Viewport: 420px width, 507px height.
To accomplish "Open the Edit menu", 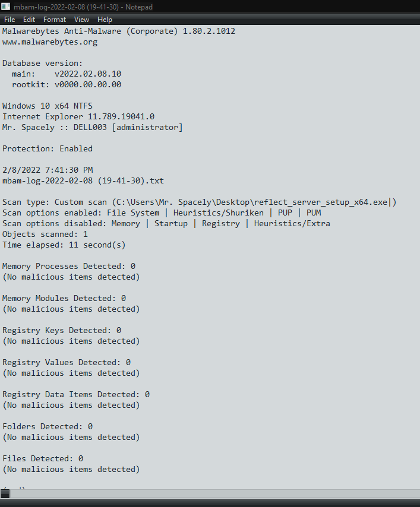I will (29, 20).
